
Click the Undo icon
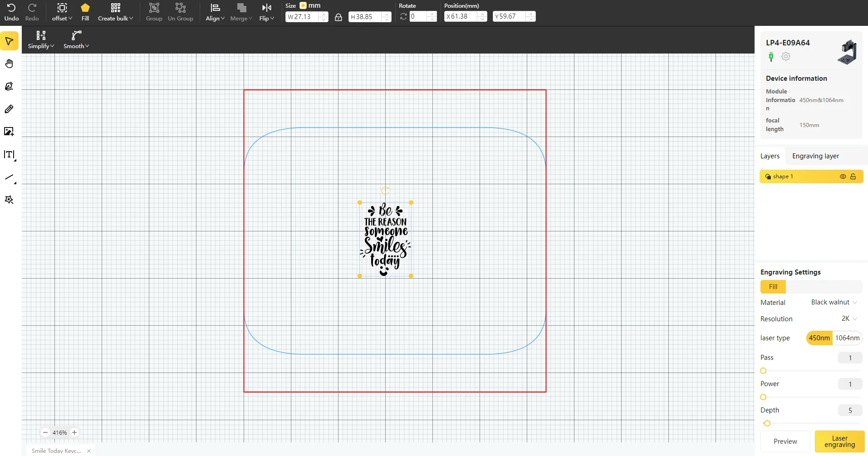11,12
